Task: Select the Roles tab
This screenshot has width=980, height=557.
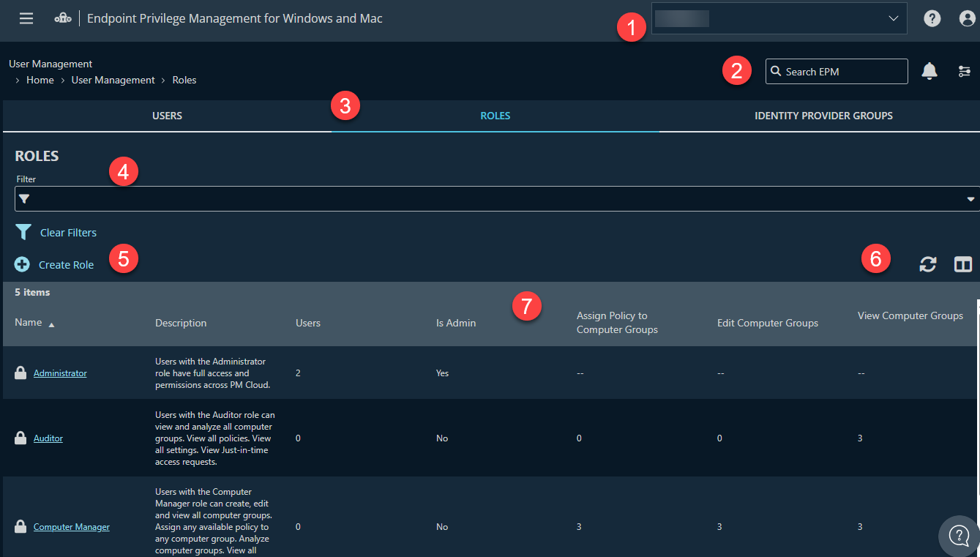Action: pyautogui.click(x=495, y=116)
